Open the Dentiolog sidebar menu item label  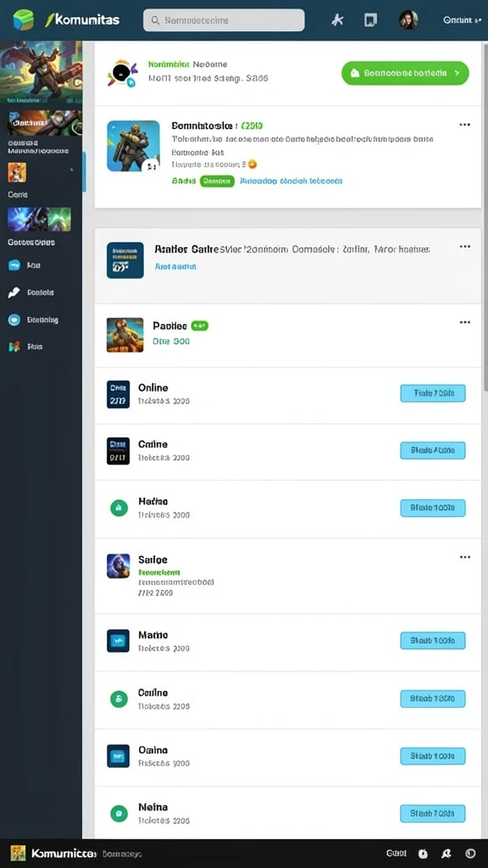[x=42, y=320]
